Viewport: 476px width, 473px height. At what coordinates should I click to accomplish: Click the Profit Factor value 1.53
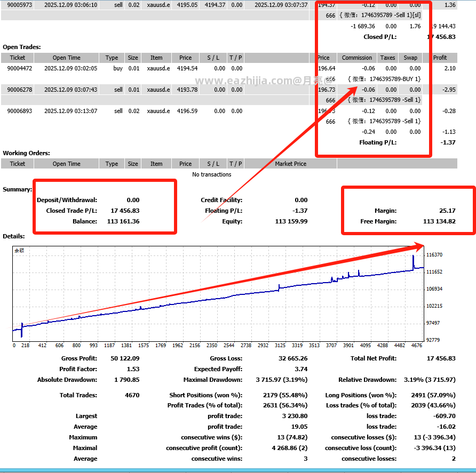133,369
